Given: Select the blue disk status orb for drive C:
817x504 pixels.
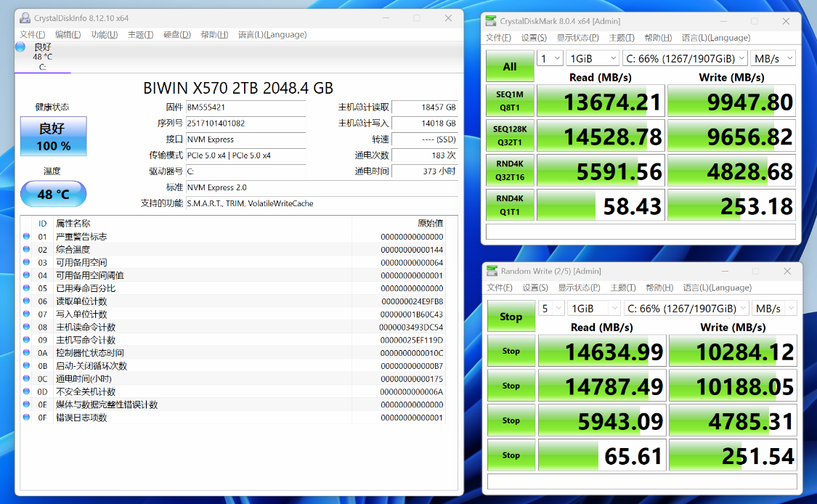Looking at the screenshot, I should (x=20, y=47).
